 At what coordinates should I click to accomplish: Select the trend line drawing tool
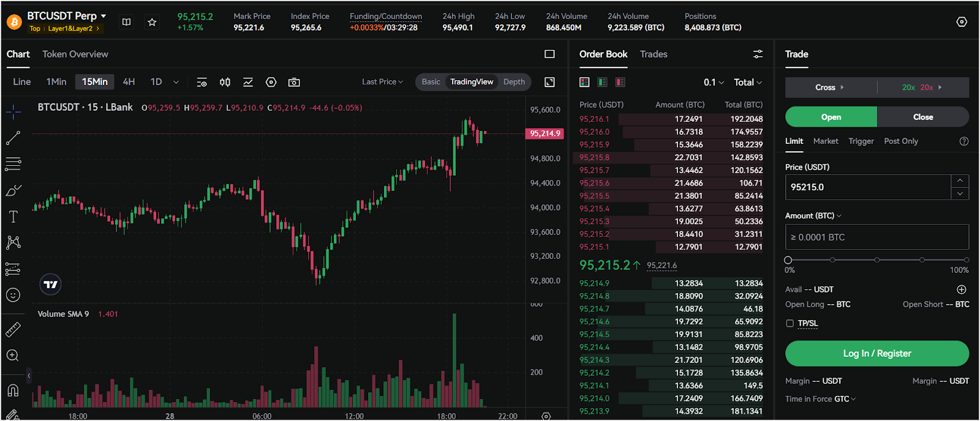(13, 138)
